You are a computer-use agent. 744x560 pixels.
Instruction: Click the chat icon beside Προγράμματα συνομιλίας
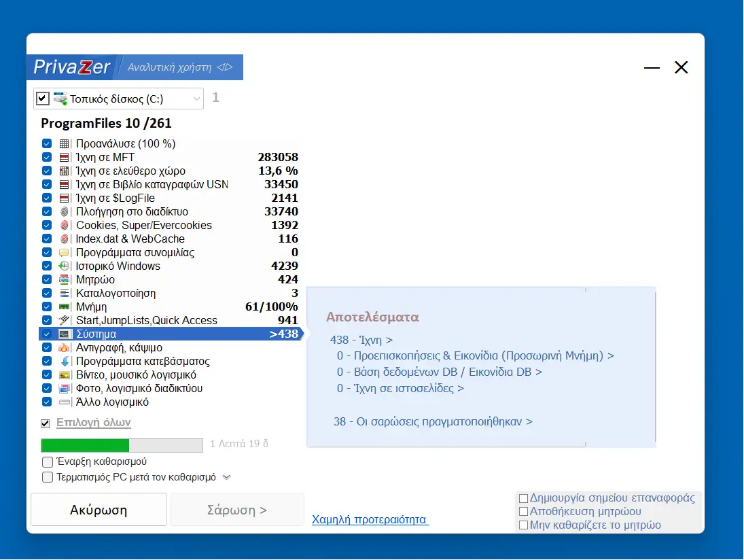pyautogui.click(x=64, y=252)
